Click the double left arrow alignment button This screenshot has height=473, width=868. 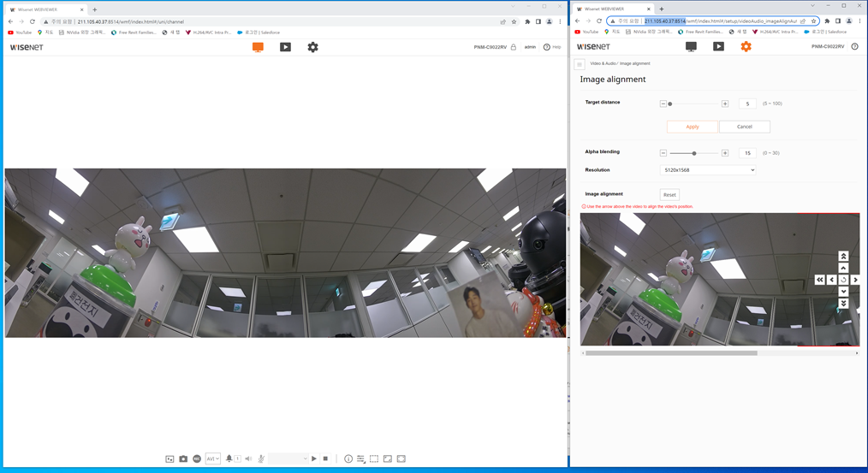pos(820,280)
